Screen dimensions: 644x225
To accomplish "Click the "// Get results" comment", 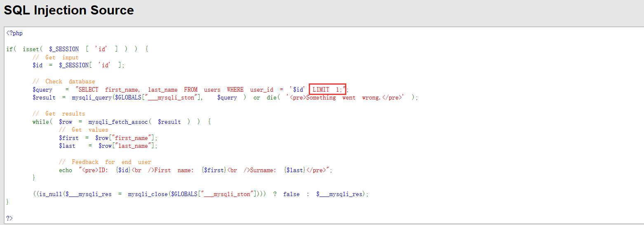I will [59, 114].
